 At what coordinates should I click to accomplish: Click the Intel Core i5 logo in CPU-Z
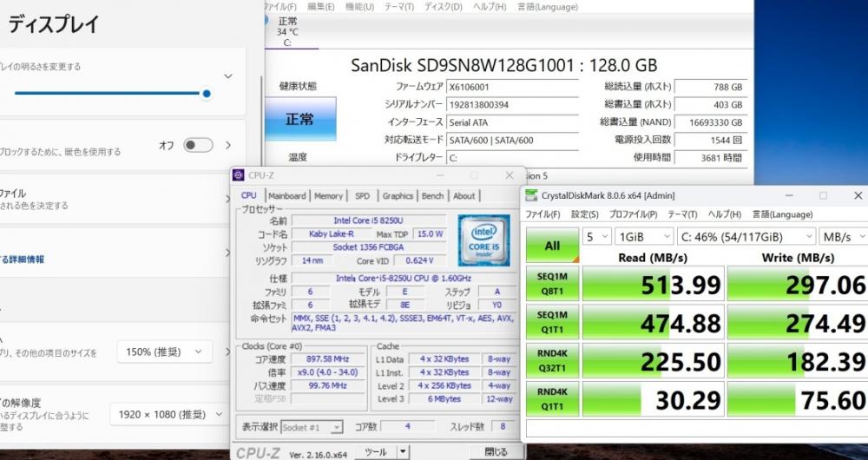pos(483,240)
